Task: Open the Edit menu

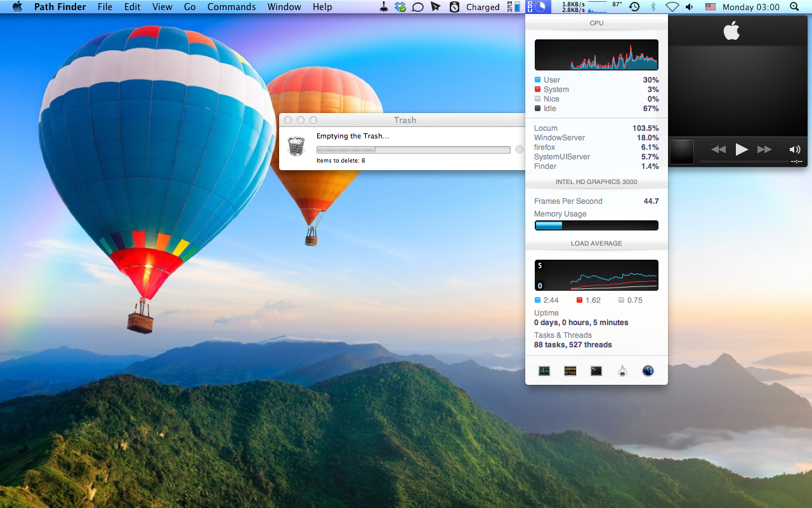Action: (133, 7)
